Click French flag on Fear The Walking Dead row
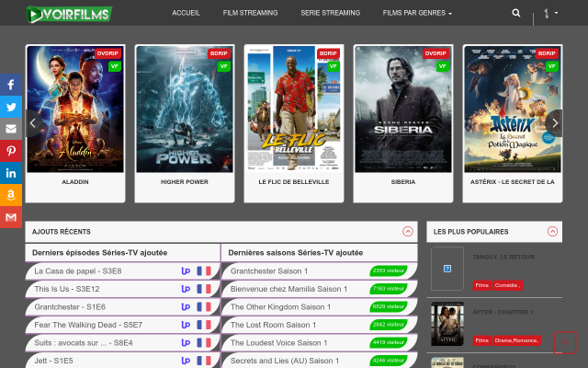Screen dimensions: 588x368 [204, 325]
